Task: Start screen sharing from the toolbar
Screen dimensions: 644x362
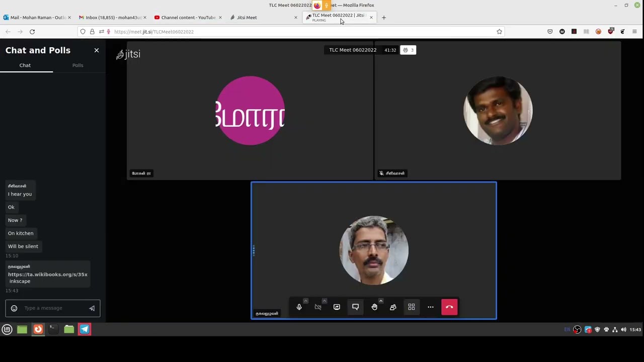Action: coord(337,307)
